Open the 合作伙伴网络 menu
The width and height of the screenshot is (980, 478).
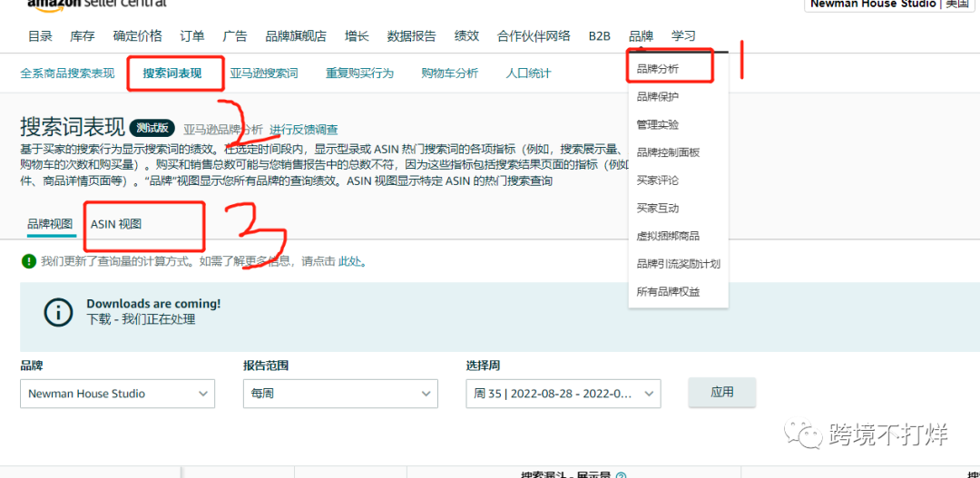point(534,35)
